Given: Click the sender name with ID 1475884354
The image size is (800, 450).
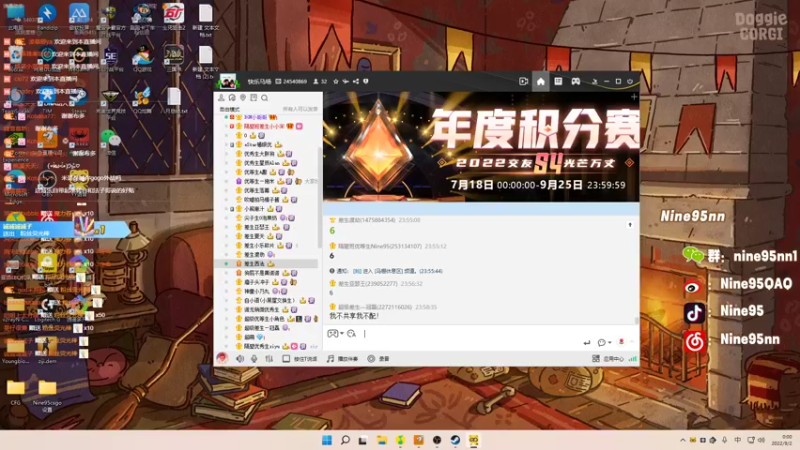Looking at the screenshot, I should pos(367,220).
